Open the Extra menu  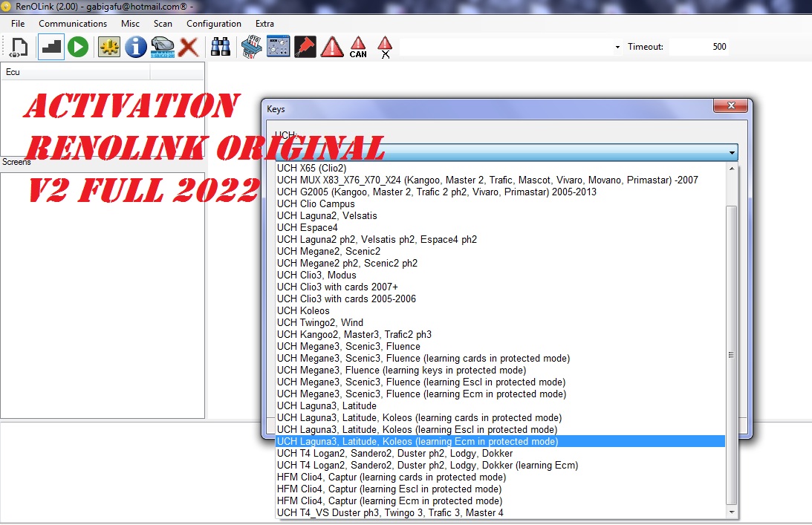point(264,23)
